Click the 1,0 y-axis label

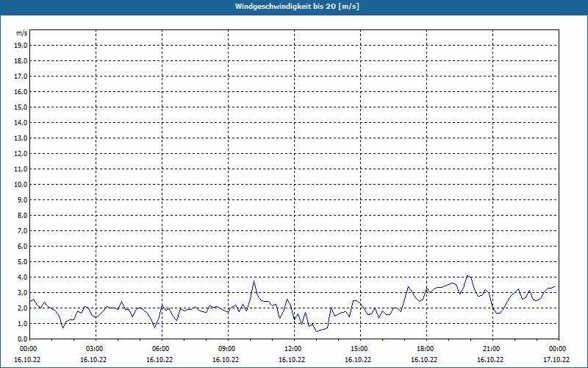click(23, 324)
